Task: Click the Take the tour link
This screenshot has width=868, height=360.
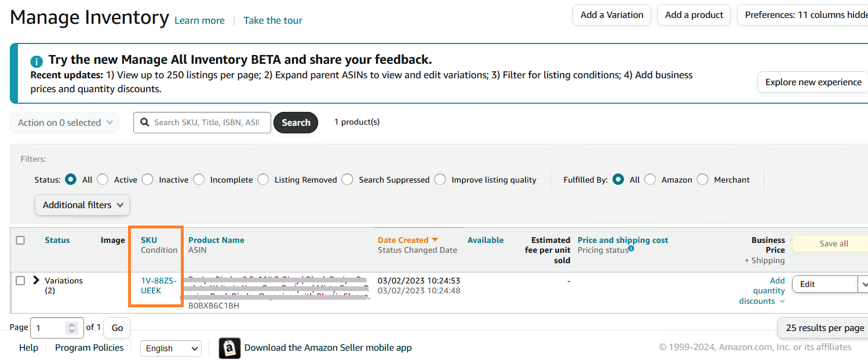Action: coord(272,20)
